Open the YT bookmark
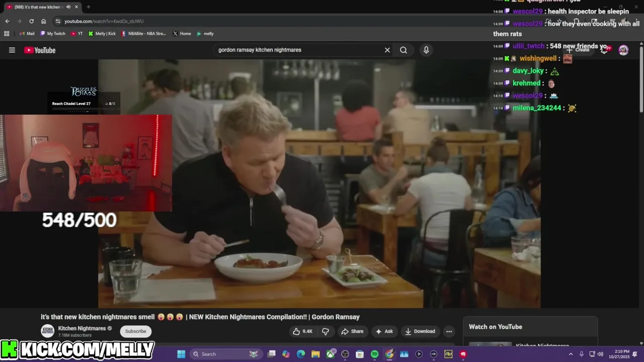644x362 pixels. click(77, 34)
